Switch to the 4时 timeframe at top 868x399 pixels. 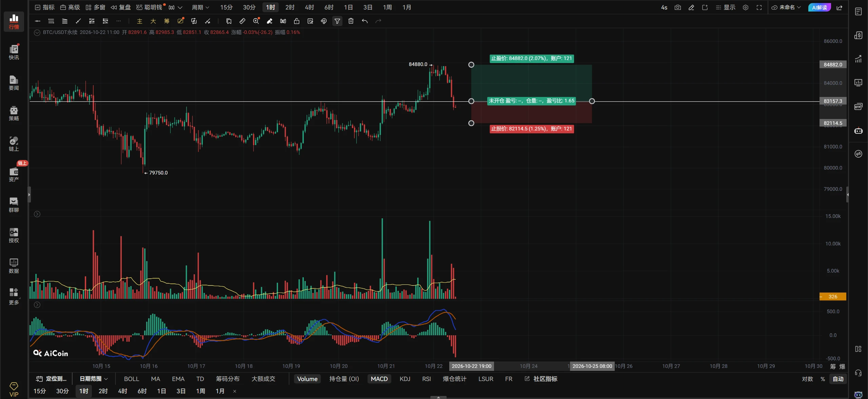coord(309,7)
